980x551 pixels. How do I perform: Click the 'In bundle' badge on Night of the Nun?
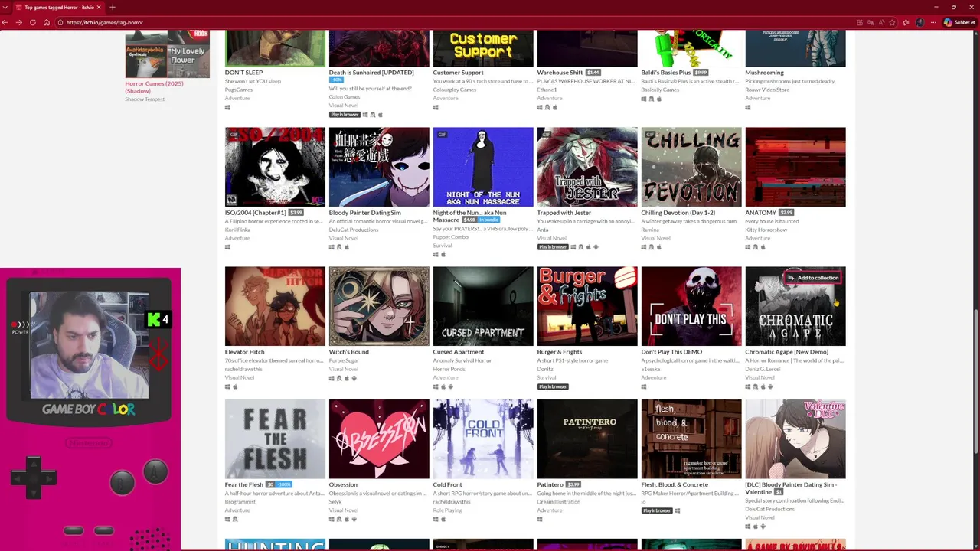coord(488,220)
